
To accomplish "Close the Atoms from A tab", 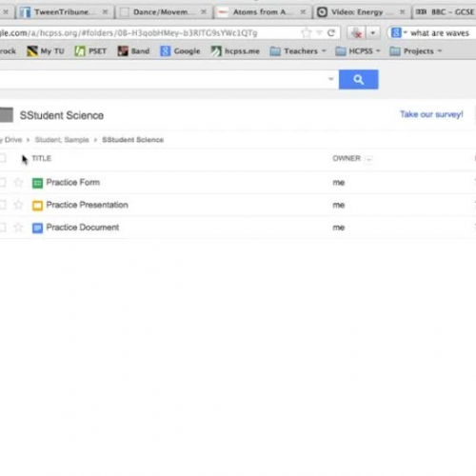I will tap(303, 12).
